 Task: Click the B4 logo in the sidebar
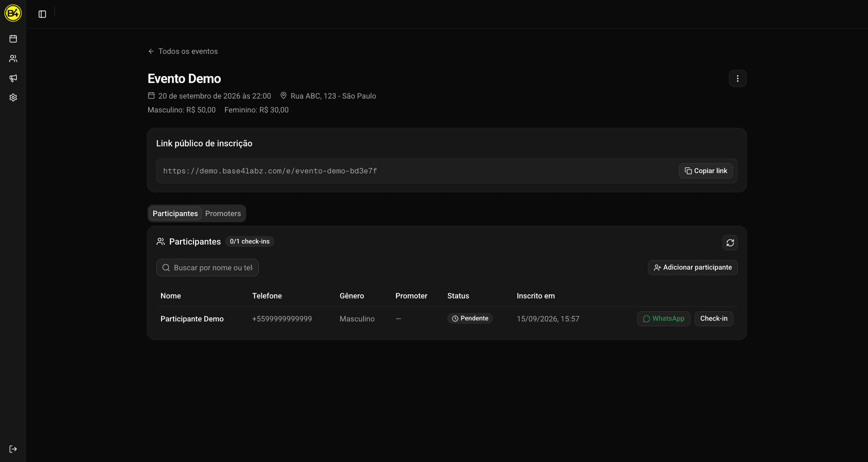click(13, 13)
